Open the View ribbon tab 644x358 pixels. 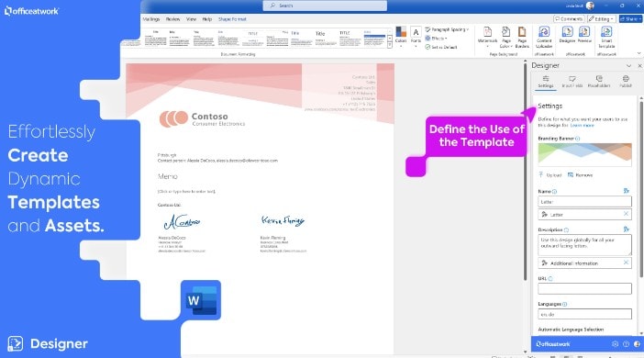(x=191, y=19)
